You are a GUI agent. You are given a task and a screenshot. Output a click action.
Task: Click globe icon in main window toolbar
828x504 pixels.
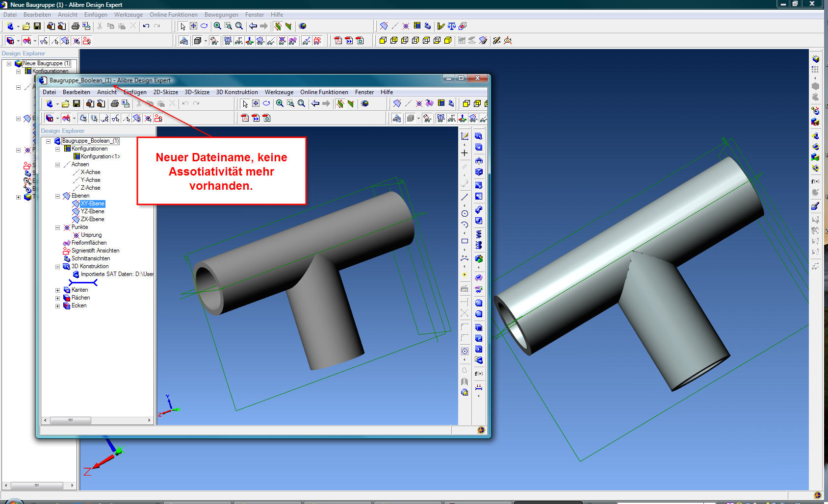click(303, 26)
